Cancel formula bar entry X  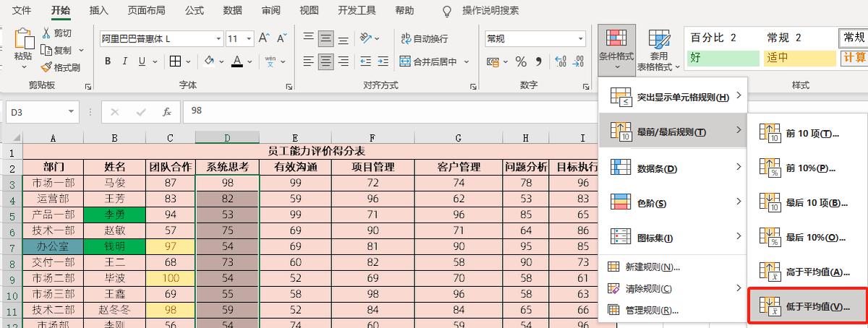coord(115,112)
